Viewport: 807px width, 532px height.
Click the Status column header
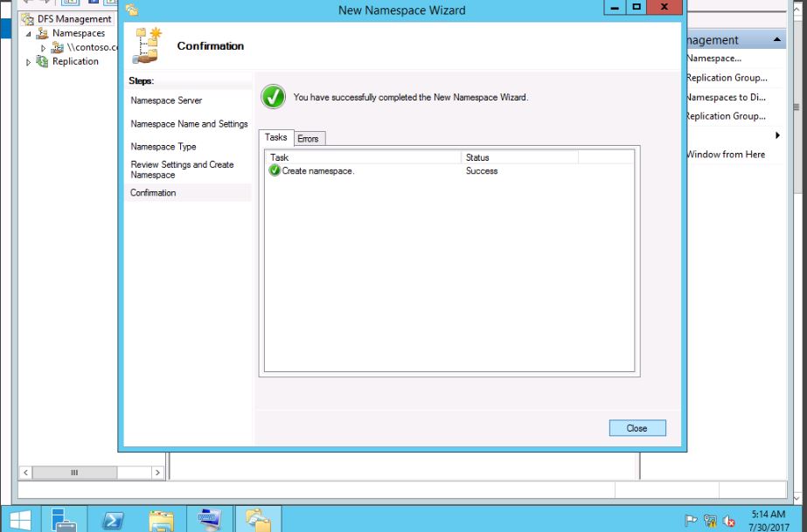click(520, 157)
